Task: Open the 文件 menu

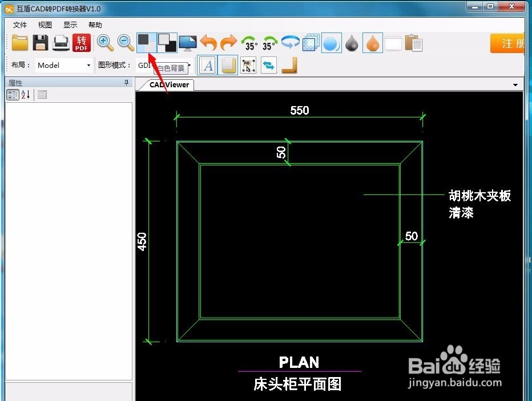Action: point(20,25)
